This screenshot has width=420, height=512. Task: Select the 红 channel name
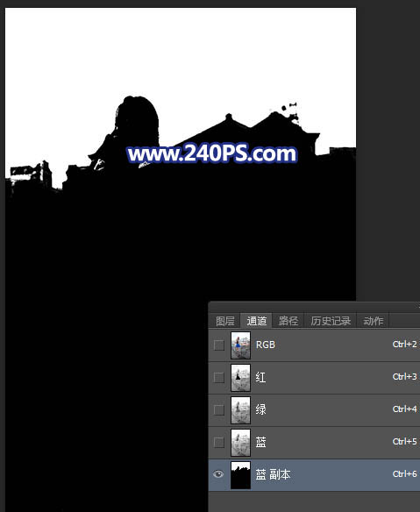click(x=260, y=377)
